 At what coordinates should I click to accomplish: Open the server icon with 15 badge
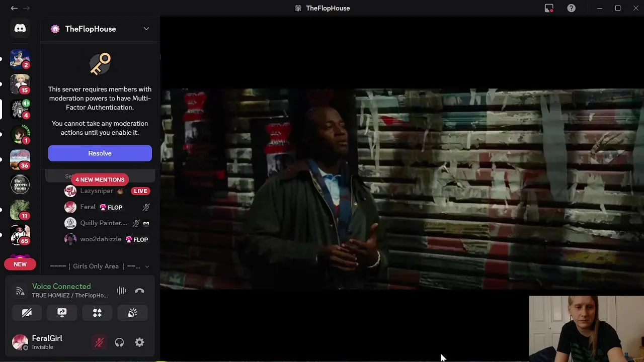point(20,84)
